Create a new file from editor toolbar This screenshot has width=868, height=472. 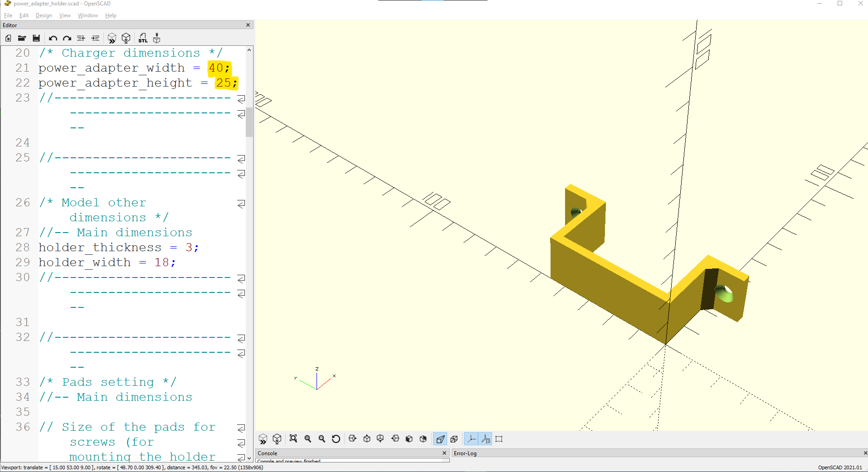pos(8,38)
